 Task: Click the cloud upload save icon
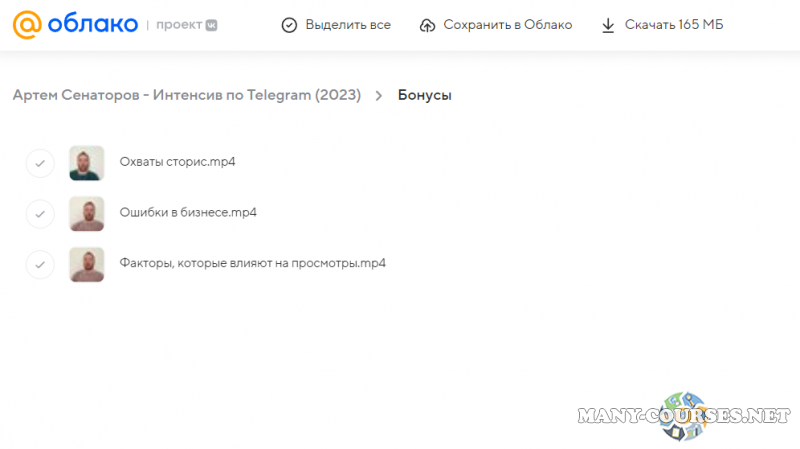pyautogui.click(x=428, y=25)
